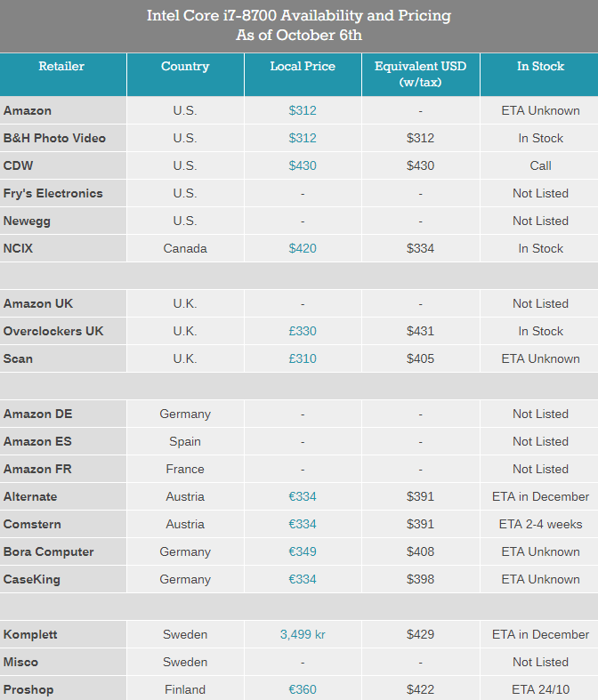Open CDW's $430 price link
The image size is (598, 700).
303,165
